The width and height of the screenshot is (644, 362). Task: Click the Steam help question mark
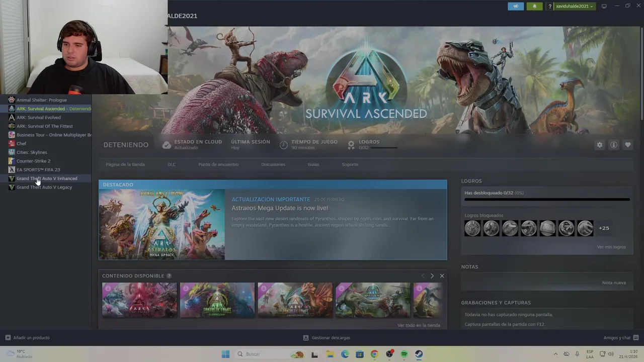coord(550,6)
